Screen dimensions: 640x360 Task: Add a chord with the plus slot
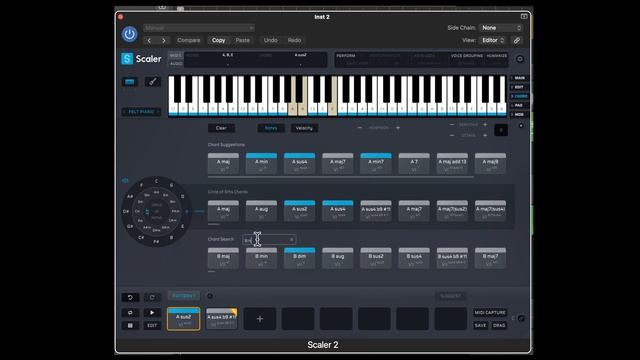click(x=260, y=319)
